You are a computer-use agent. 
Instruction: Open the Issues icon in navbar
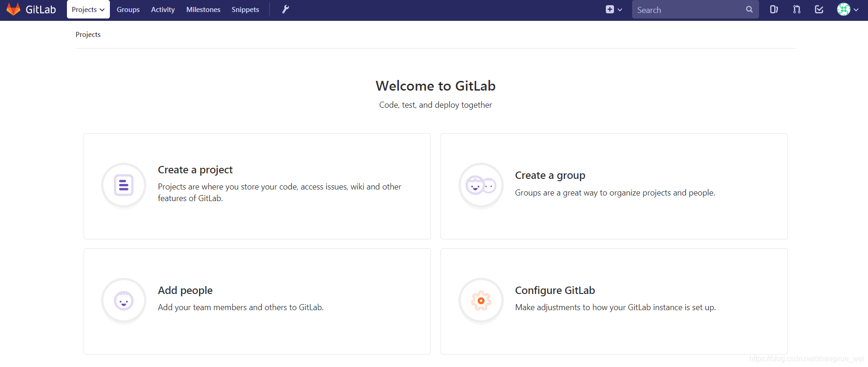tap(774, 9)
